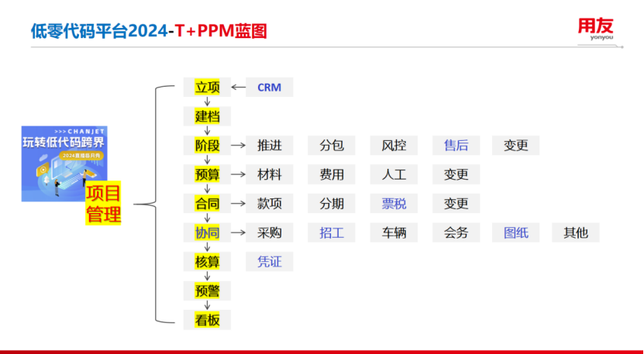Select the 预算 step box
Screen dimensions: 644x354
click(207, 174)
